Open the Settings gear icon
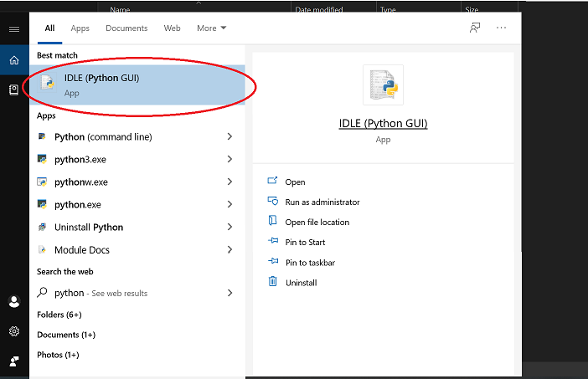 click(x=14, y=331)
